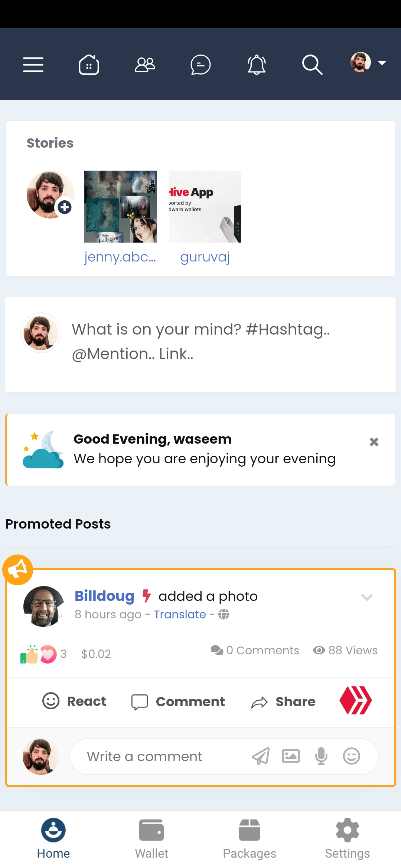
Task: Attach image via comment photo icon
Action: tap(291, 756)
